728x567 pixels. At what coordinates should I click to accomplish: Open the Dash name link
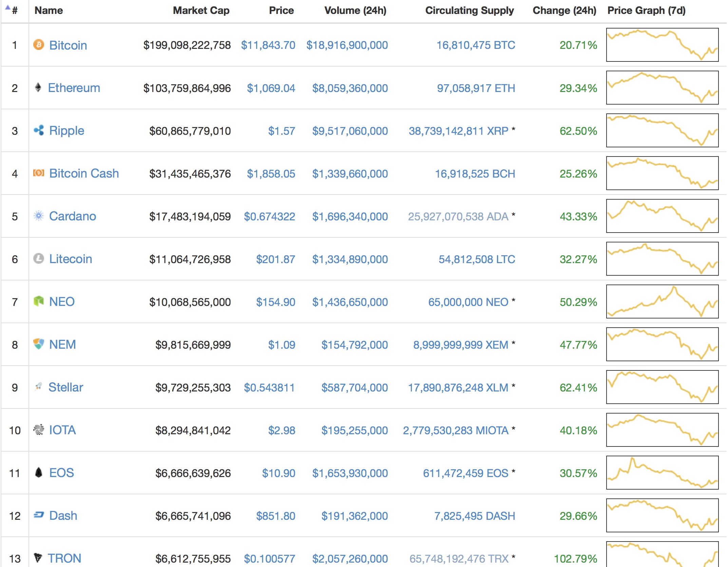[x=63, y=516]
